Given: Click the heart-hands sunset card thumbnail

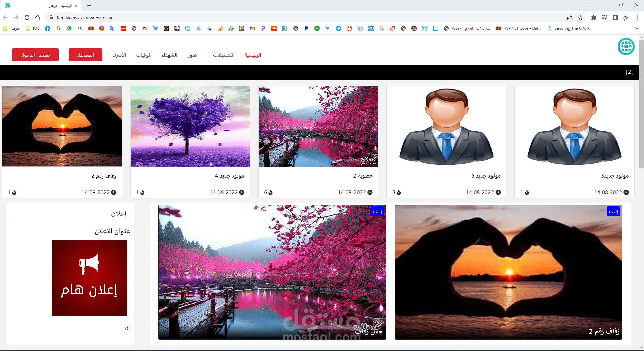Looking at the screenshot, I should [62, 126].
